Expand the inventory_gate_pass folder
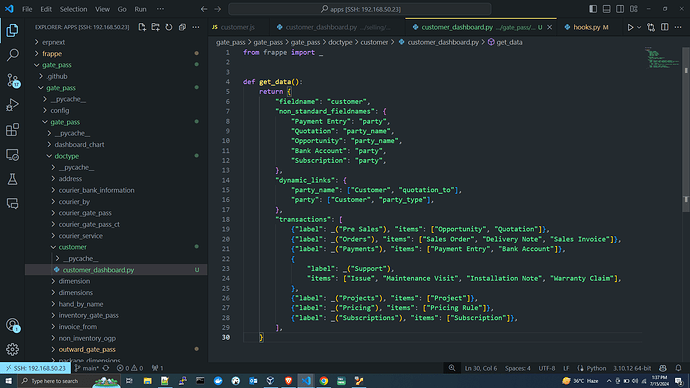 click(x=88, y=315)
